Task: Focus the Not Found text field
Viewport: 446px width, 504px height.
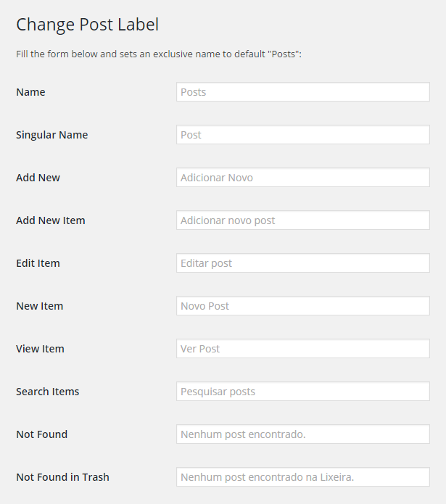Action: pos(303,434)
